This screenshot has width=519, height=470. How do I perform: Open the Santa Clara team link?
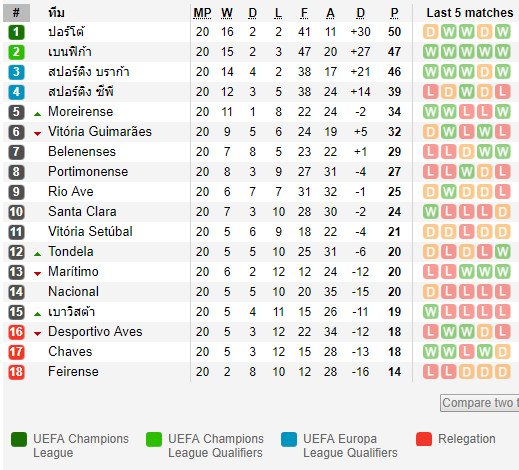82,212
